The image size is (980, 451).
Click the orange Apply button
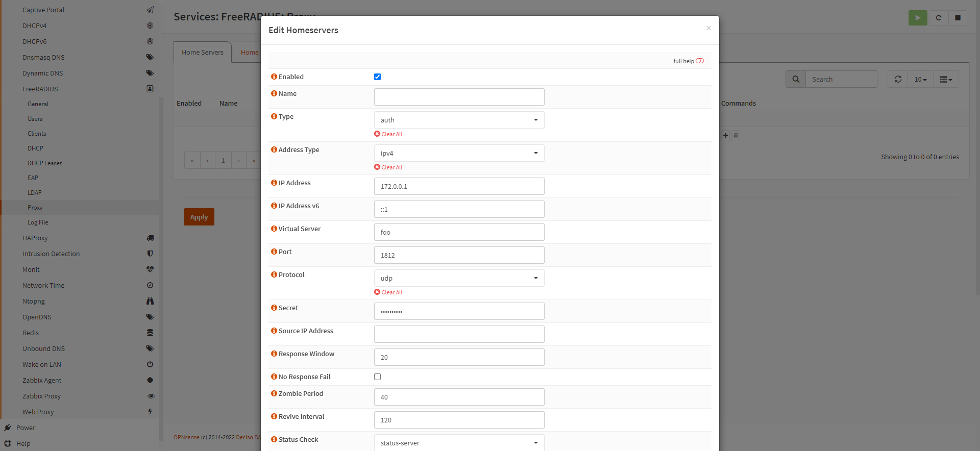(x=199, y=217)
